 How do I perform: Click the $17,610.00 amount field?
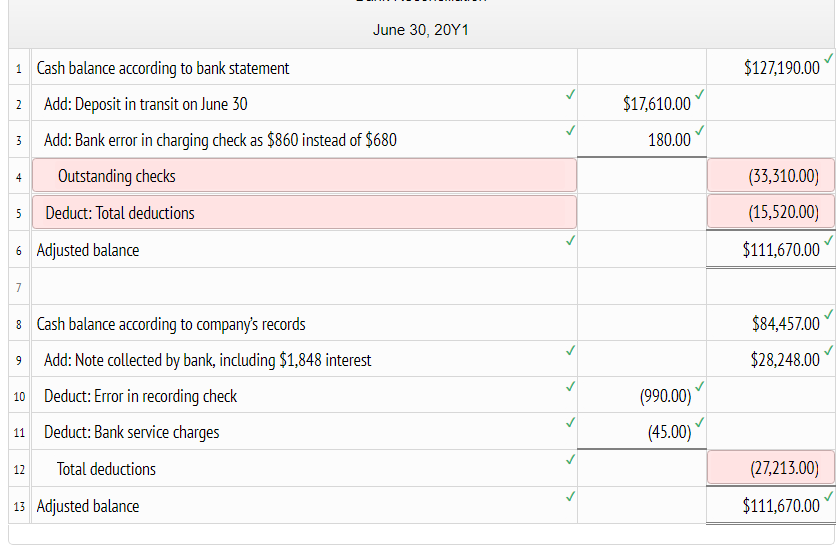pyautogui.click(x=641, y=103)
